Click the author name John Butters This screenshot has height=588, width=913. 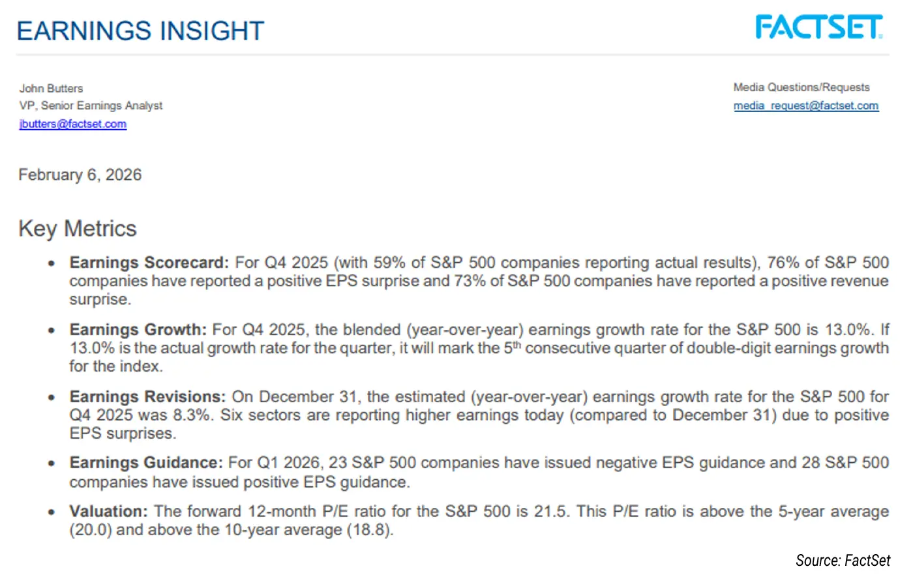point(51,88)
